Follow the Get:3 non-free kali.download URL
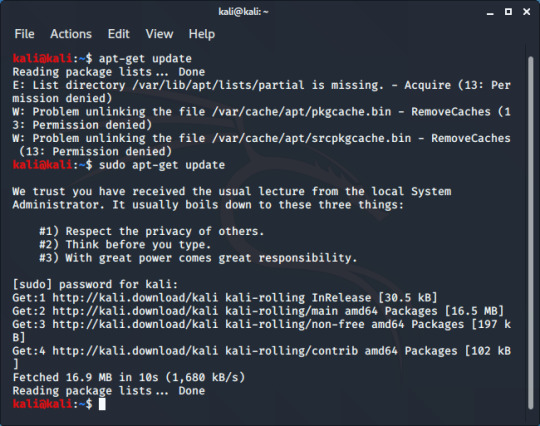Image resolution: width=540 pixels, height=426 pixels. click(x=135, y=324)
